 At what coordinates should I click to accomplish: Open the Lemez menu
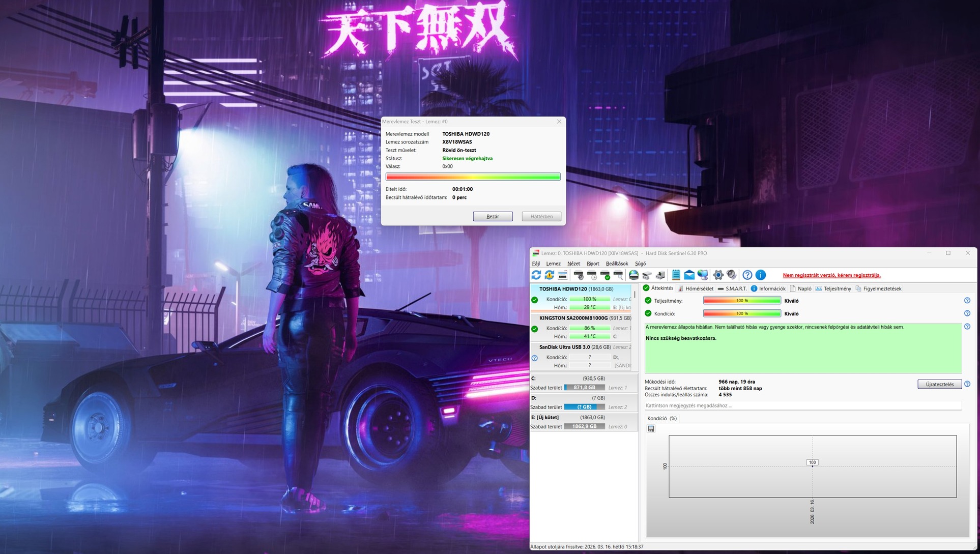(x=553, y=264)
